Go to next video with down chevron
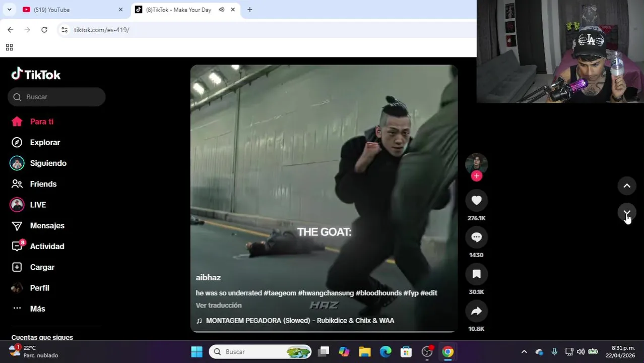Screen dimensions: 644x363 (x=627, y=213)
